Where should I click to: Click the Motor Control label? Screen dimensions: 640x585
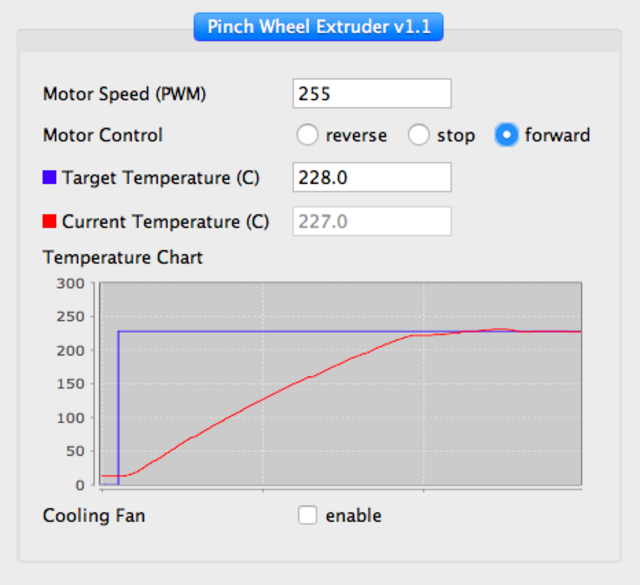tap(103, 135)
